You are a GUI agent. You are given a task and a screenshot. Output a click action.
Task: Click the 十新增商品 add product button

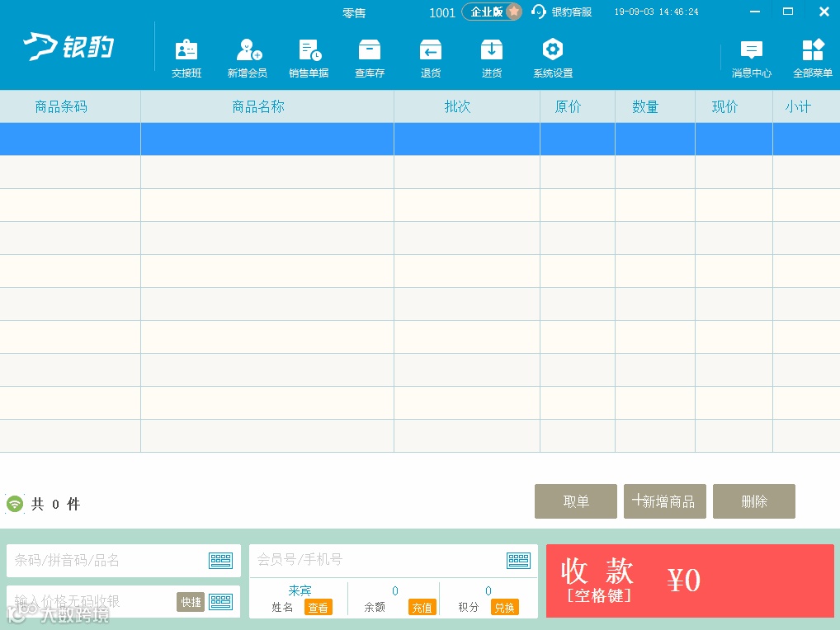(664, 501)
